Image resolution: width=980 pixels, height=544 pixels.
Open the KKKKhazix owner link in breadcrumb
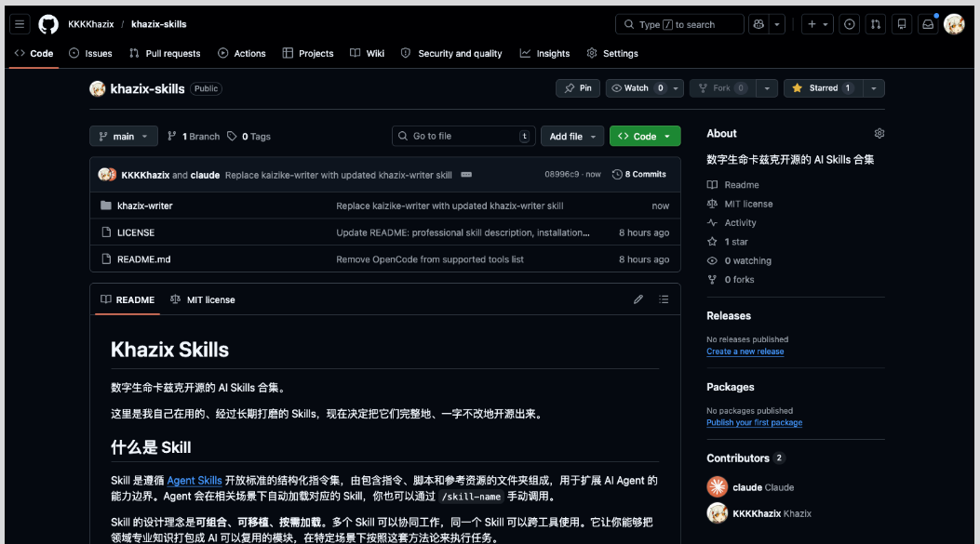[90, 24]
